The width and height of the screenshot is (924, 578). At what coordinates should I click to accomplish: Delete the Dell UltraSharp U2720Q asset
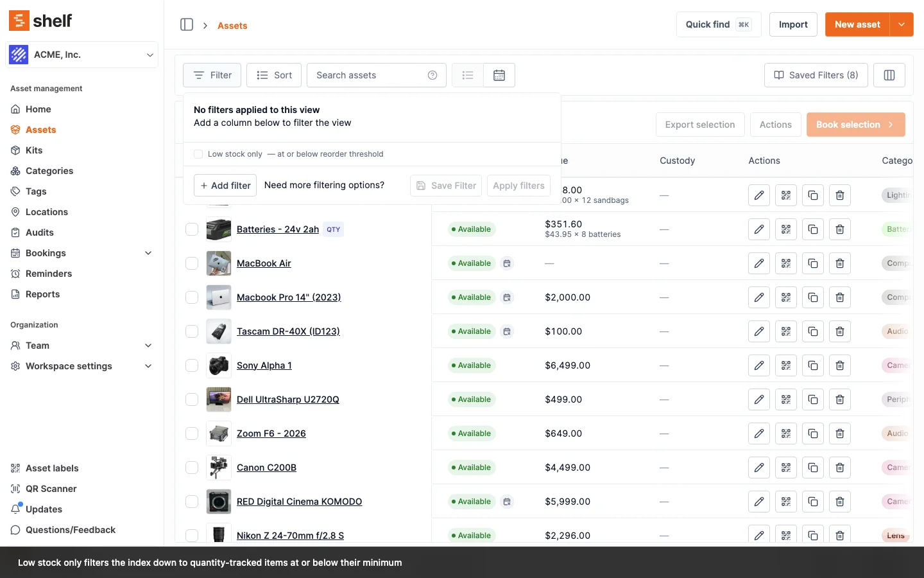click(840, 399)
